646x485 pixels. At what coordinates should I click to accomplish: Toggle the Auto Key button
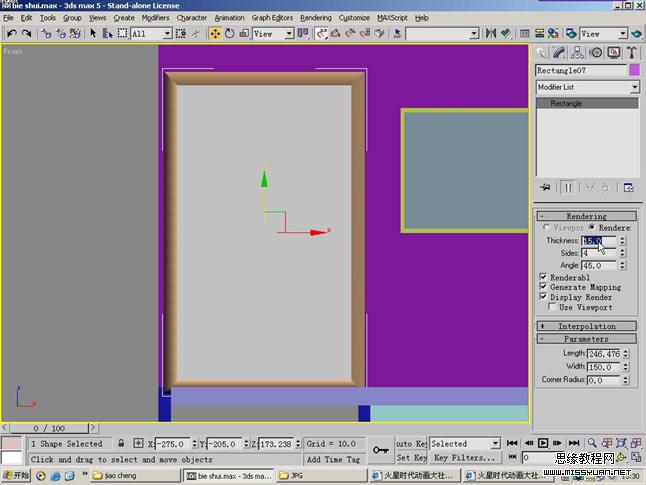(411, 443)
